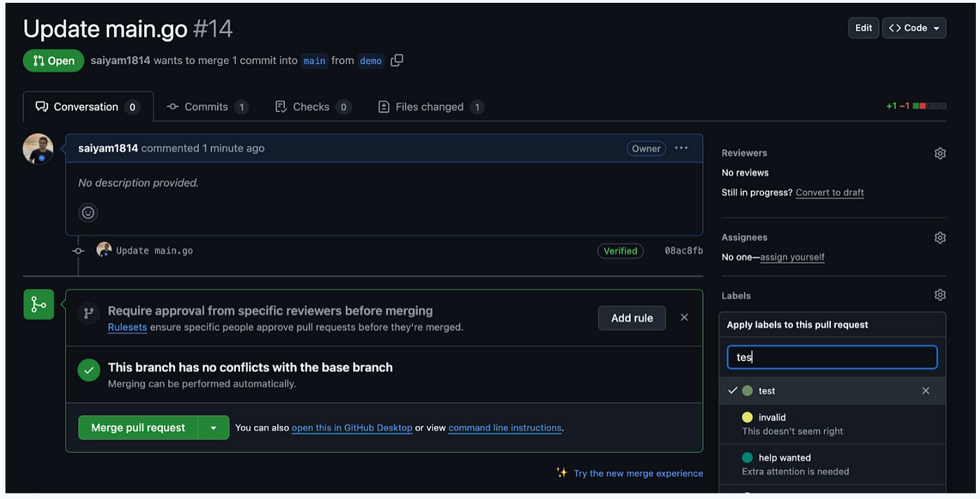Click the yellow invalid label color dot
The width and height of the screenshot is (980, 499).
pyautogui.click(x=747, y=417)
